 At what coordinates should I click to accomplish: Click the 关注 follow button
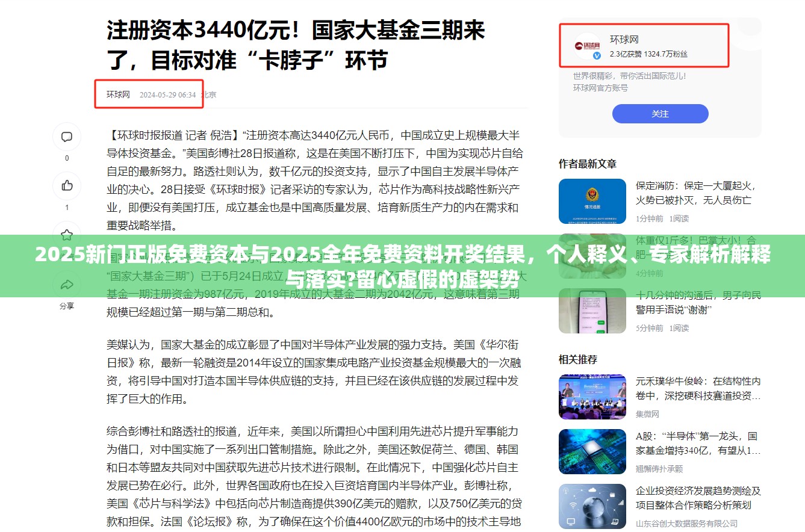[660, 114]
